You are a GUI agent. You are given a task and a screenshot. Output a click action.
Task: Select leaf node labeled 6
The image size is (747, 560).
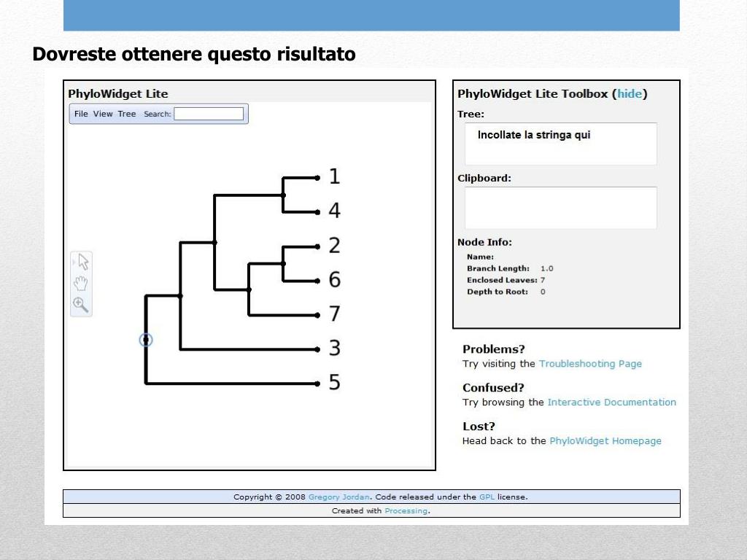point(318,281)
